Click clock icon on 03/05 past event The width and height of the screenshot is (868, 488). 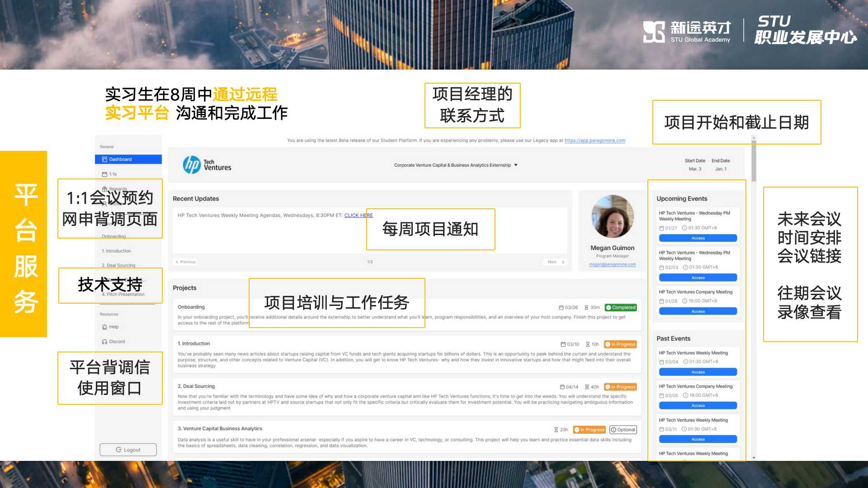click(x=685, y=395)
